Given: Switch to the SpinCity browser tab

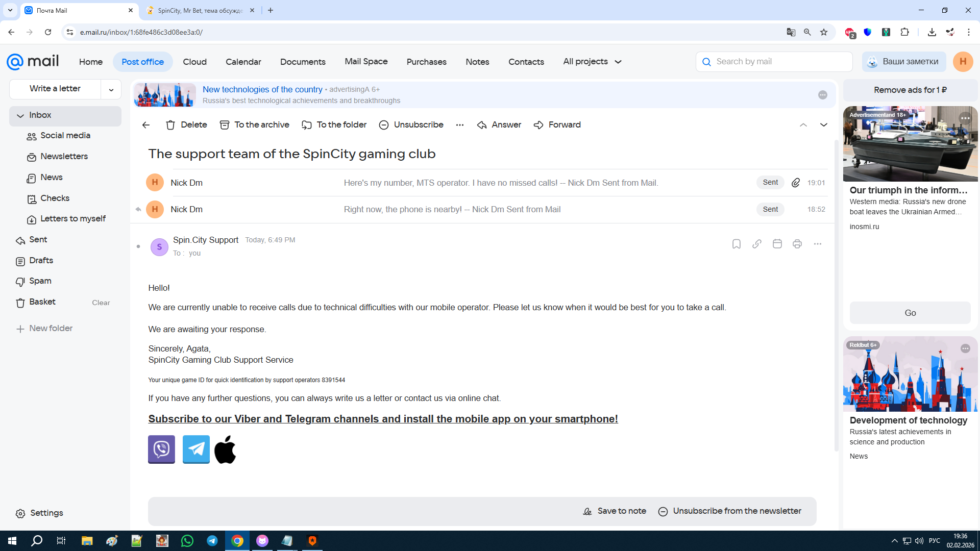Looking at the screenshot, I should tap(200, 10).
